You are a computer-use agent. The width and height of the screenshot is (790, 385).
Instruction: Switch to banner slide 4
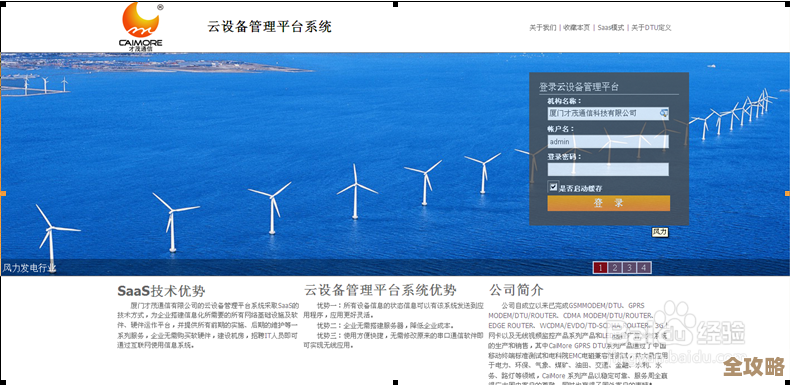pyautogui.click(x=644, y=268)
